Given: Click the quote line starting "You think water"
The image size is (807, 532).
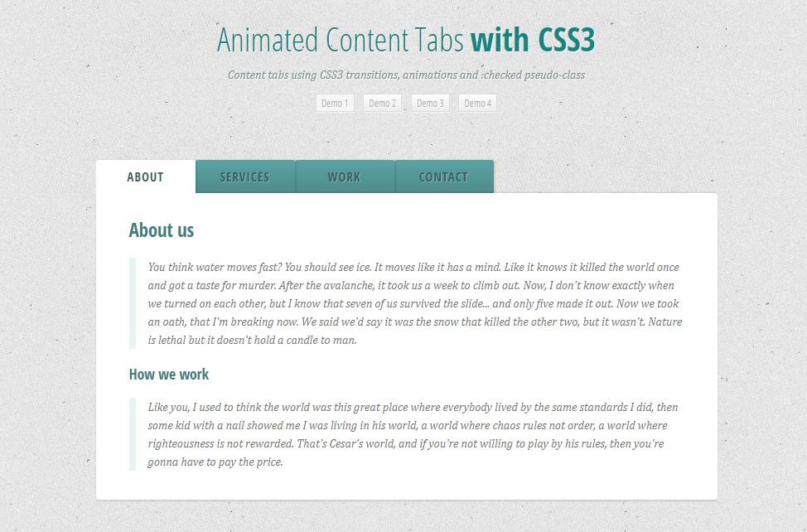Looking at the screenshot, I should coord(413,267).
